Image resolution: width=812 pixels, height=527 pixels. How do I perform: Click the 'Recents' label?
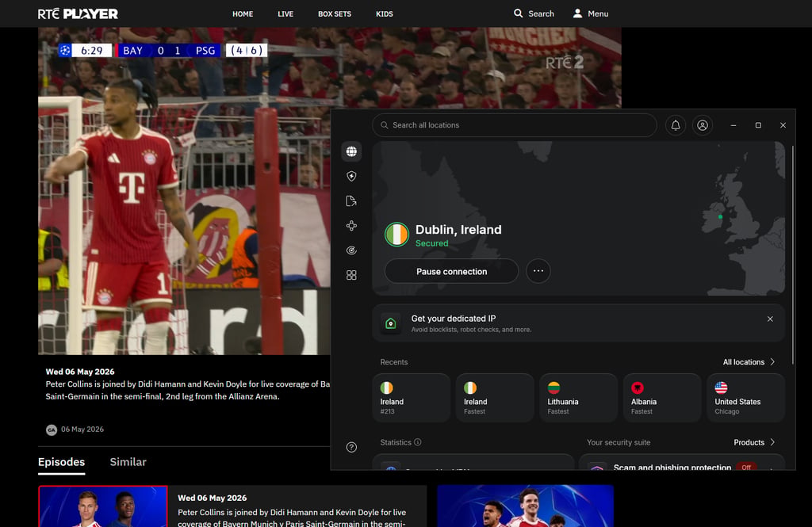click(394, 362)
